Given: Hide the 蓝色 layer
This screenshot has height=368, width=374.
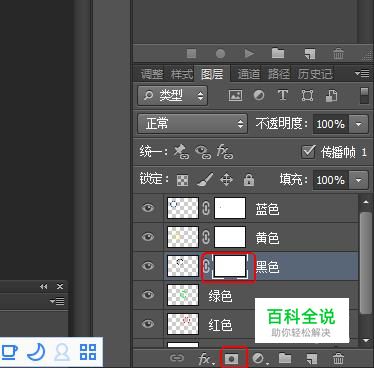Looking at the screenshot, I should (148, 208).
